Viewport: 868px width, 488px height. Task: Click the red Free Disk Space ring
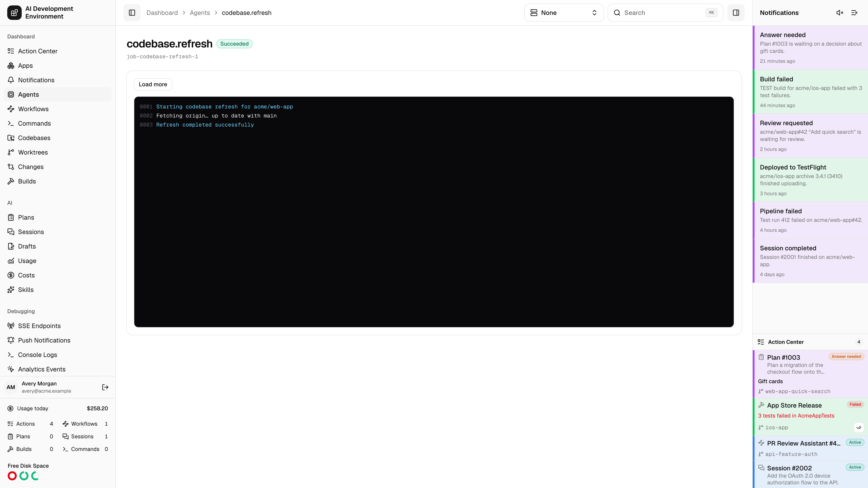coord(12,476)
